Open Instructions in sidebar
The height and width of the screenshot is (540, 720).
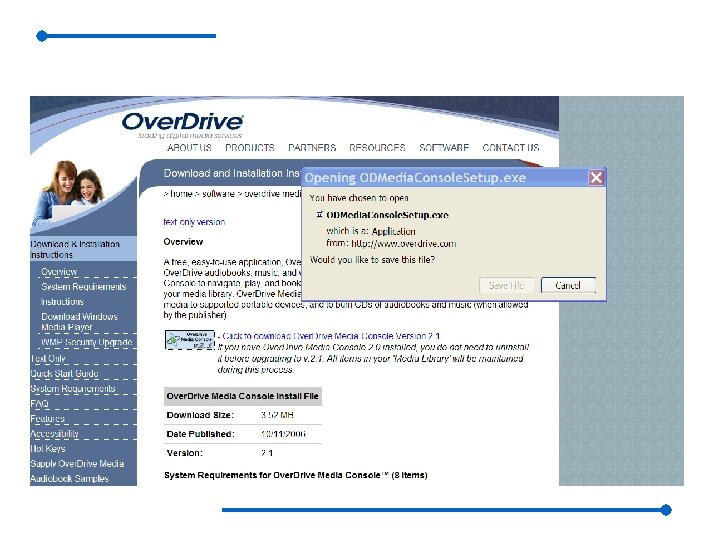(62, 302)
